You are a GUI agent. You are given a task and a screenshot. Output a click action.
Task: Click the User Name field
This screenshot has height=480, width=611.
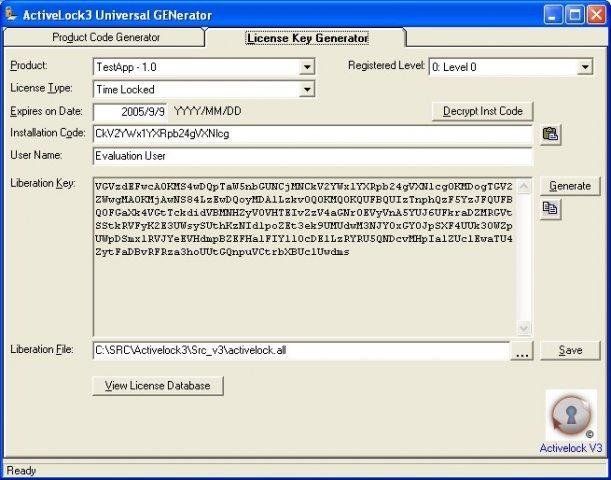pyautogui.click(x=313, y=156)
